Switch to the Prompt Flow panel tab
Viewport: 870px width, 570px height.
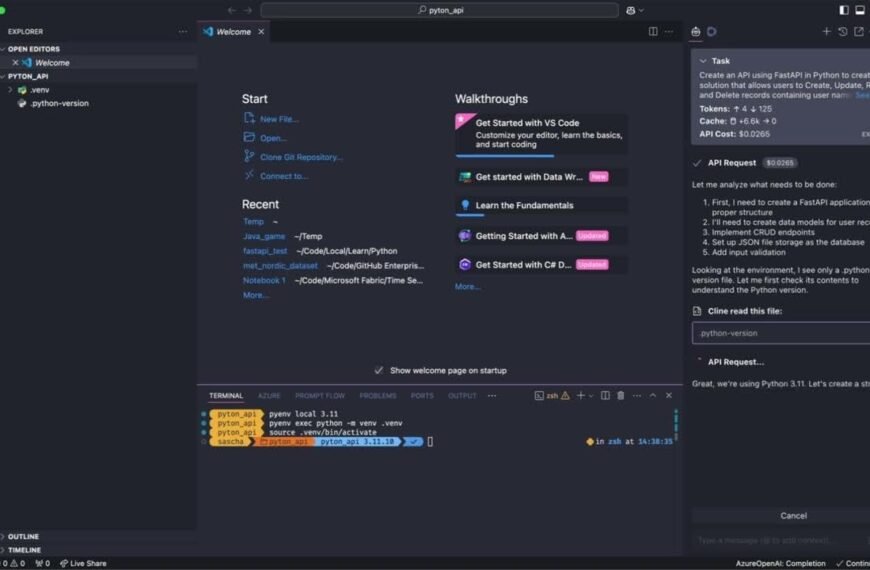click(320, 396)
